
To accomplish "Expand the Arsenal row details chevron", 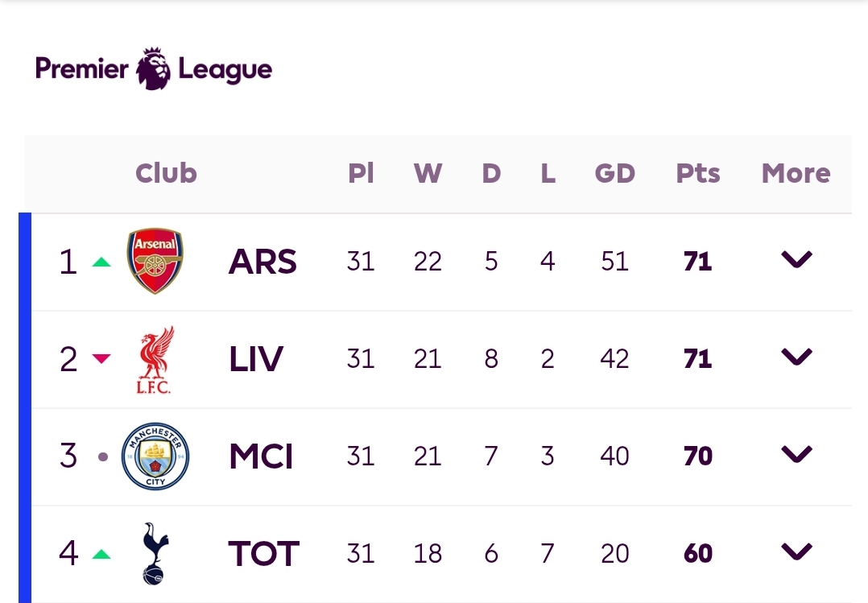I will [796, 259].
